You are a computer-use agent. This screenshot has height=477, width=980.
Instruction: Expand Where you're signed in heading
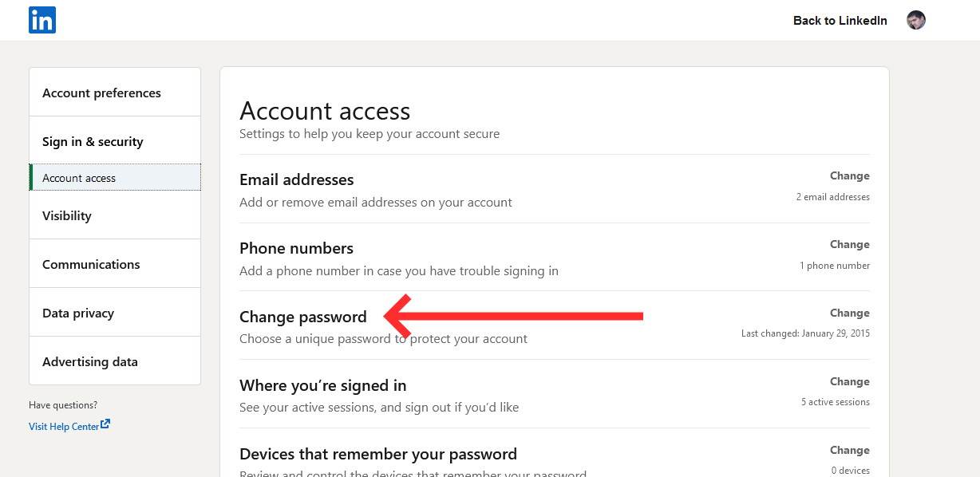(x=322, y=386)
